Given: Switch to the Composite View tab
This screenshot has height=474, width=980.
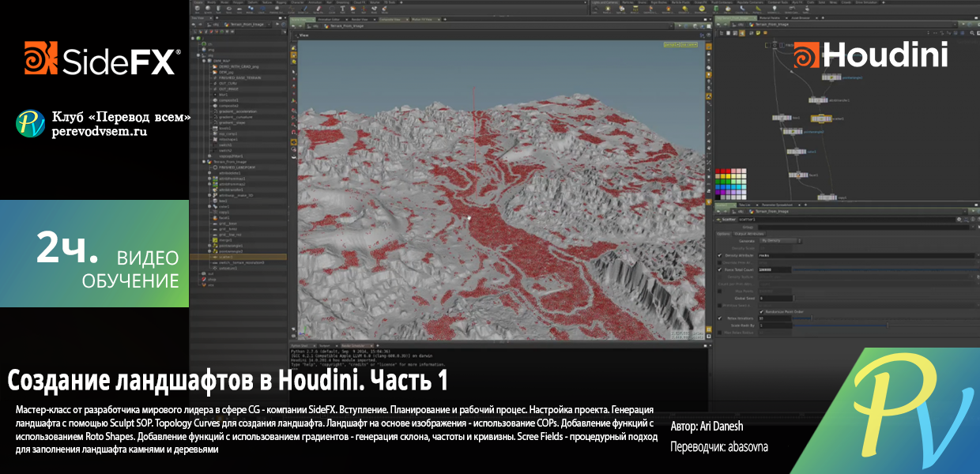Looking at the screenshot, I should pos(392,19).
